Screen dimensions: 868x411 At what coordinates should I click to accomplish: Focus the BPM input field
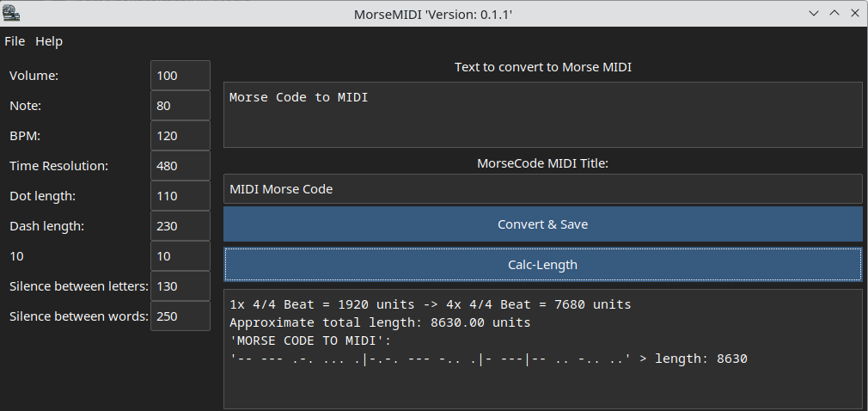[180, 136]
